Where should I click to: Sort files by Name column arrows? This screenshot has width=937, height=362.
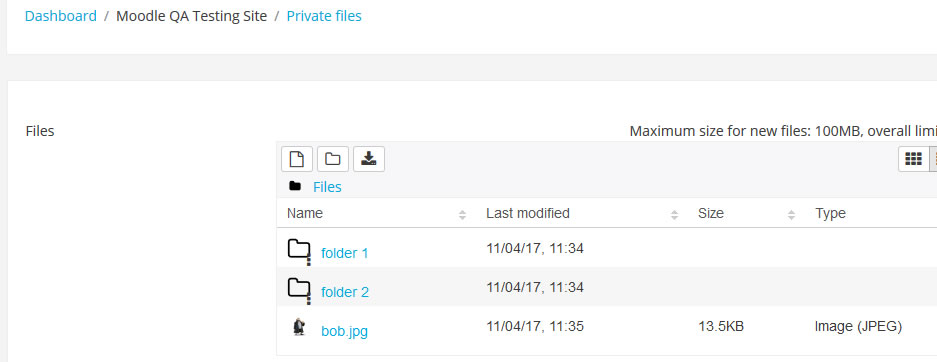click(463, 214)
